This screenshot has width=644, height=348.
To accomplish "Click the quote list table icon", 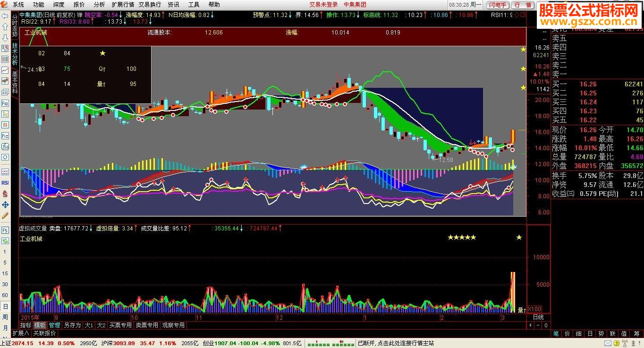I will point(5,59).
